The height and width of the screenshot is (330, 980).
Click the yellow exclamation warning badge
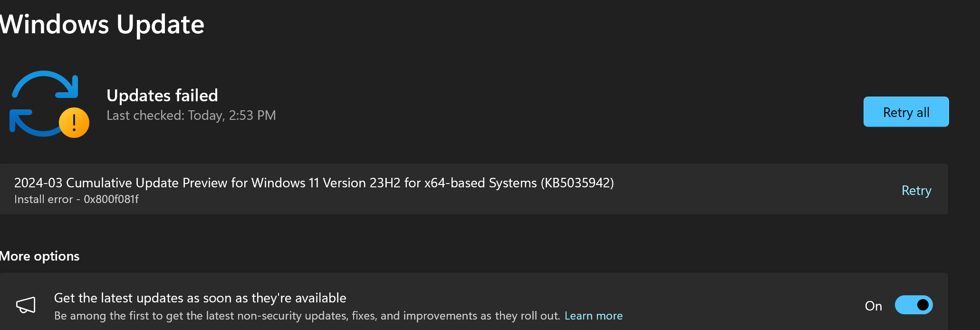pyautogui.click(x=74, y=123)
